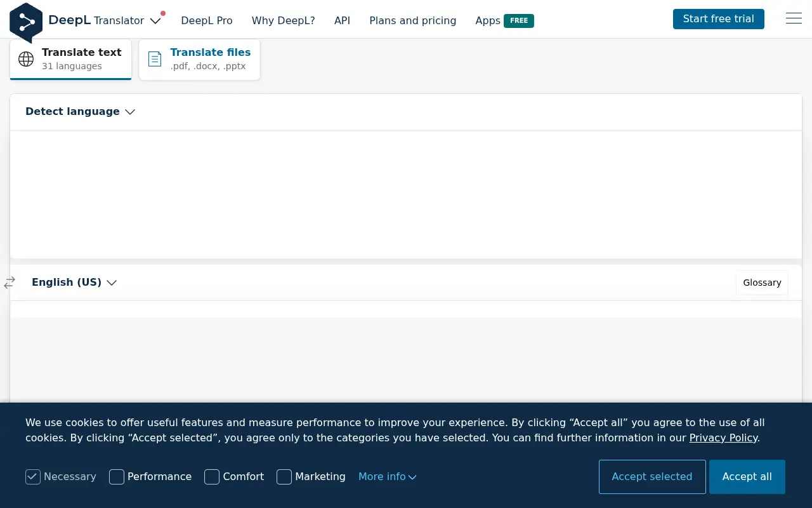
Task: Open the DeepL Pro menu item
Action: 207,20
